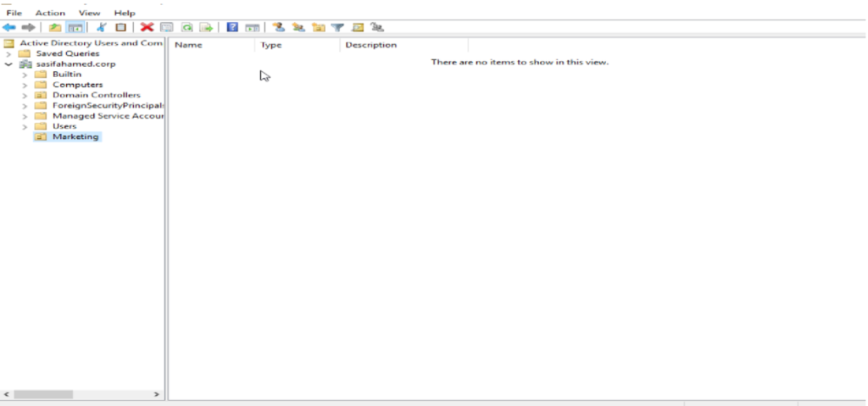Click the Cut scissors icon
The image size is (868, 406).
pyautogui.click(x=102, y=28)
